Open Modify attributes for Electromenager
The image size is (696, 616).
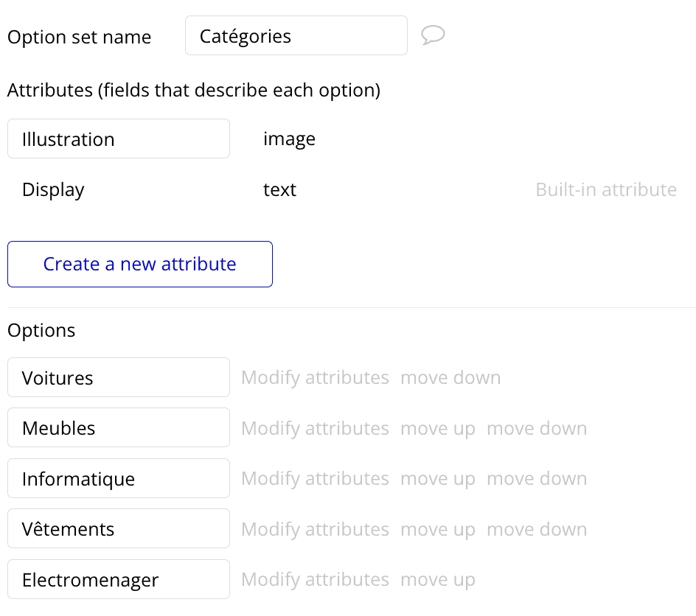315,579
